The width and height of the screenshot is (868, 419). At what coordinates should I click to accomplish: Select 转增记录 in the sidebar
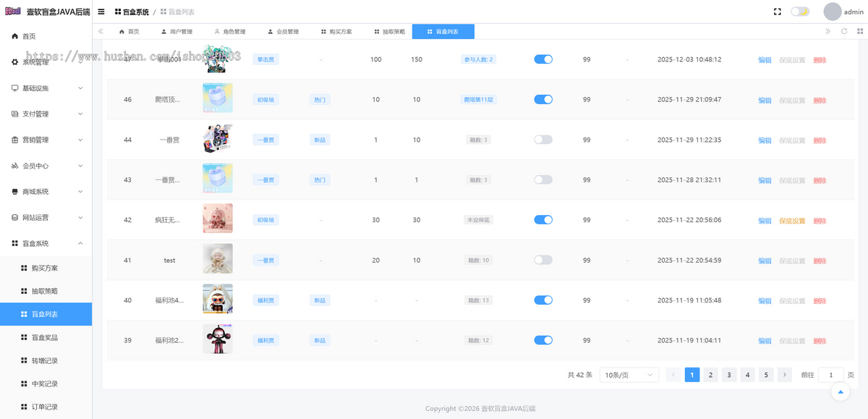[46, 360]
